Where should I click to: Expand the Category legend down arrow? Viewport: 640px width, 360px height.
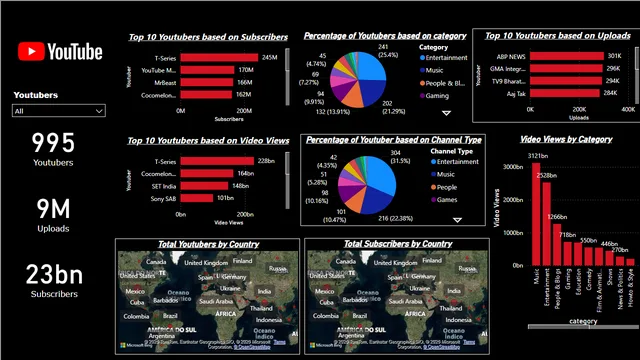pos(447,113)
